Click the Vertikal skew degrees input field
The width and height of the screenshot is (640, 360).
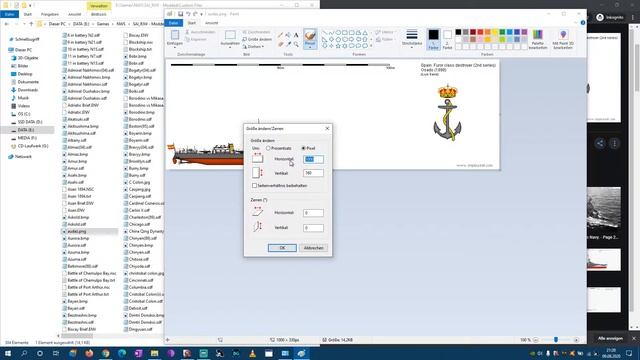(x=313, y=228)
